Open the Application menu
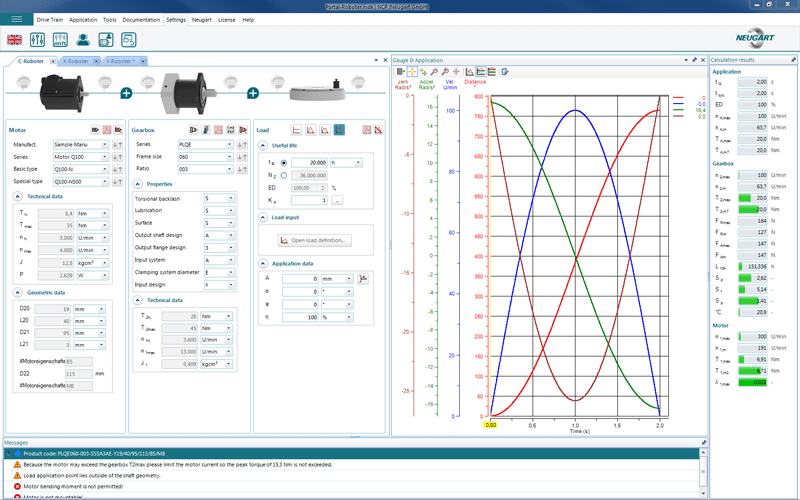 83,20
